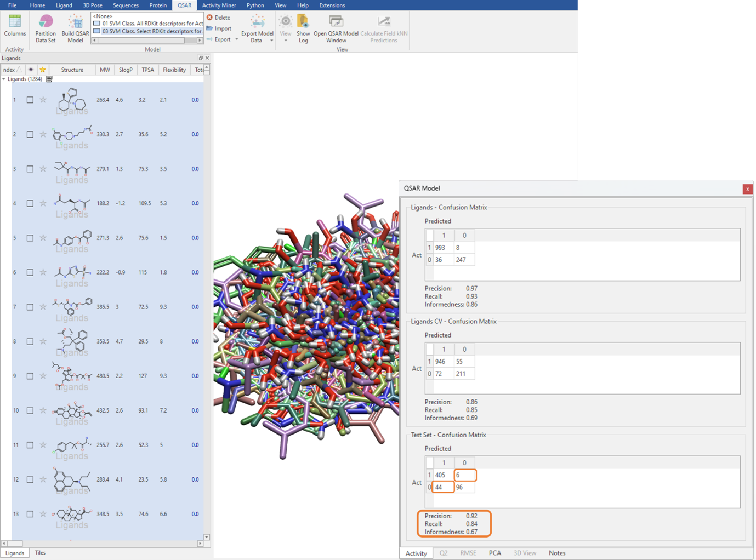Mark ligand 5 as favourite star

[43, 238]
